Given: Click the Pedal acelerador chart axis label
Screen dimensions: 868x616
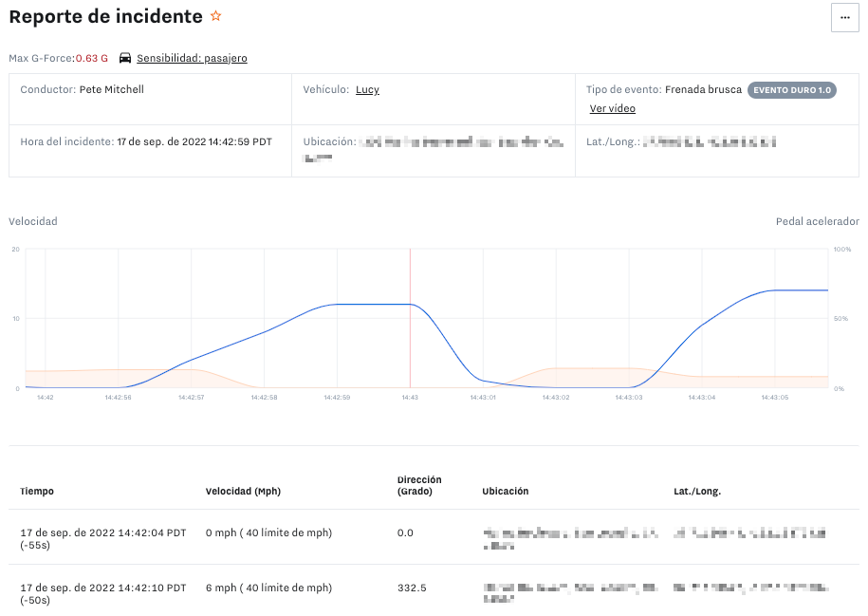Looking at the screenshot, I should 818,221.
